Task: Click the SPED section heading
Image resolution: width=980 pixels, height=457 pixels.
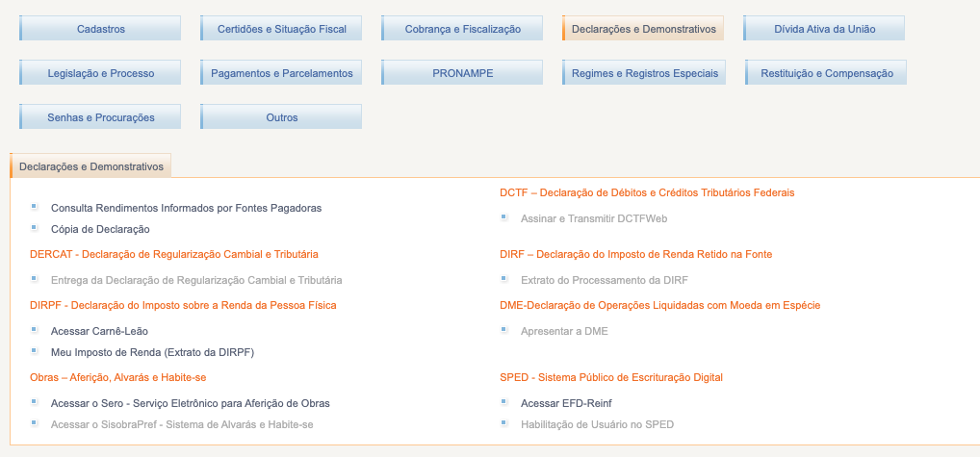Action: (611, 377)
